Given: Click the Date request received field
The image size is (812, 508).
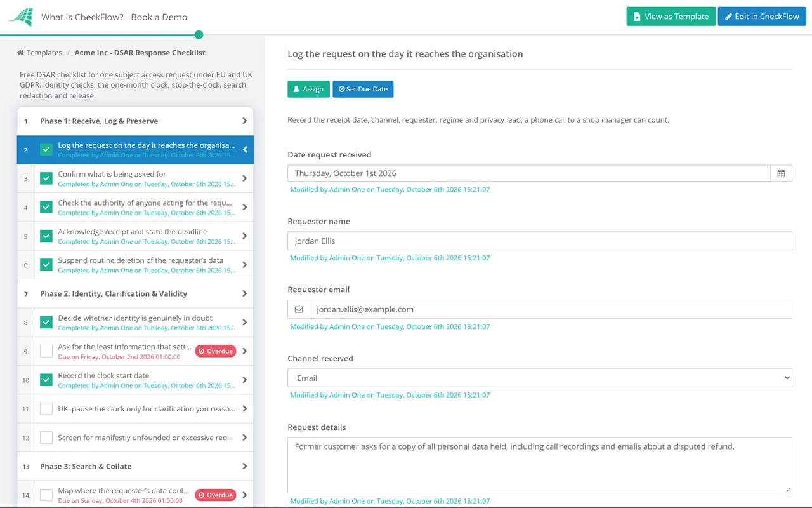Looking at the screenshot, I should pos(529,173).
